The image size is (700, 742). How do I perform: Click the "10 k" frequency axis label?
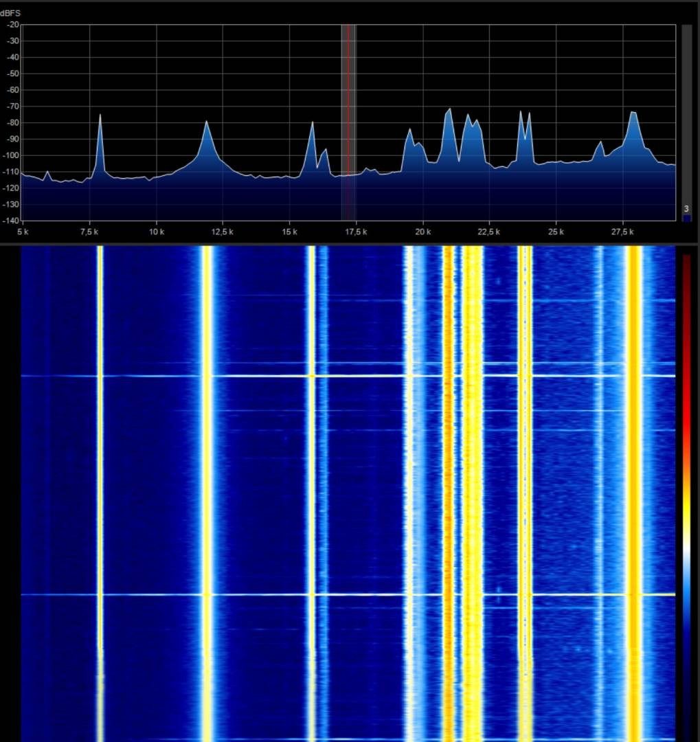pos(156,233)
